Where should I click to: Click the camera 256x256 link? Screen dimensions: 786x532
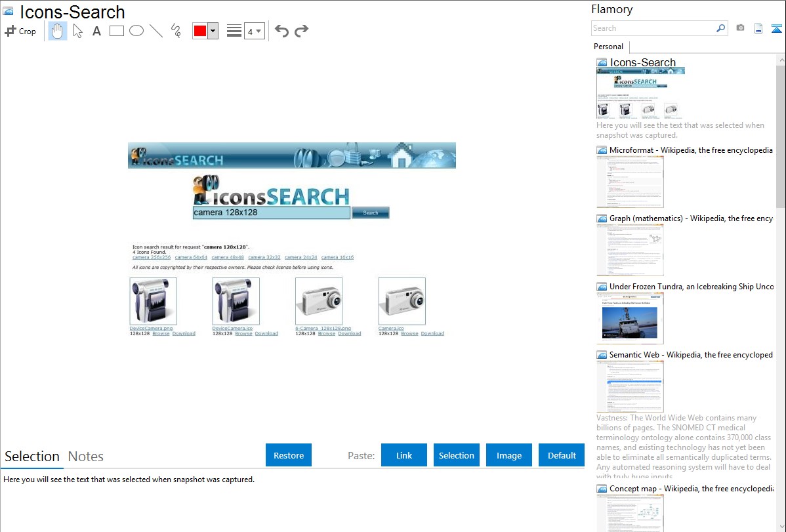coord(152,257)
